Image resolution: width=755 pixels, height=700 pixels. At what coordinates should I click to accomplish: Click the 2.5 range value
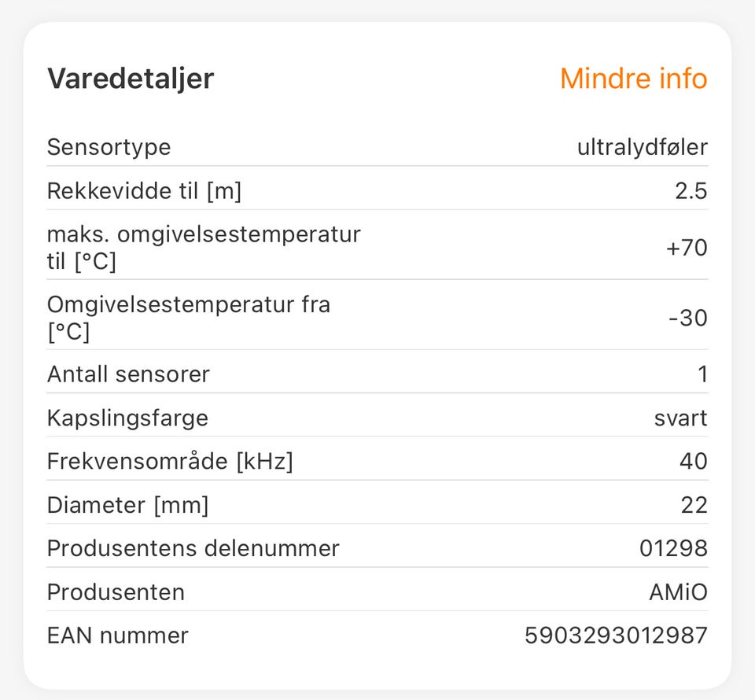click(x=691, y=191)
